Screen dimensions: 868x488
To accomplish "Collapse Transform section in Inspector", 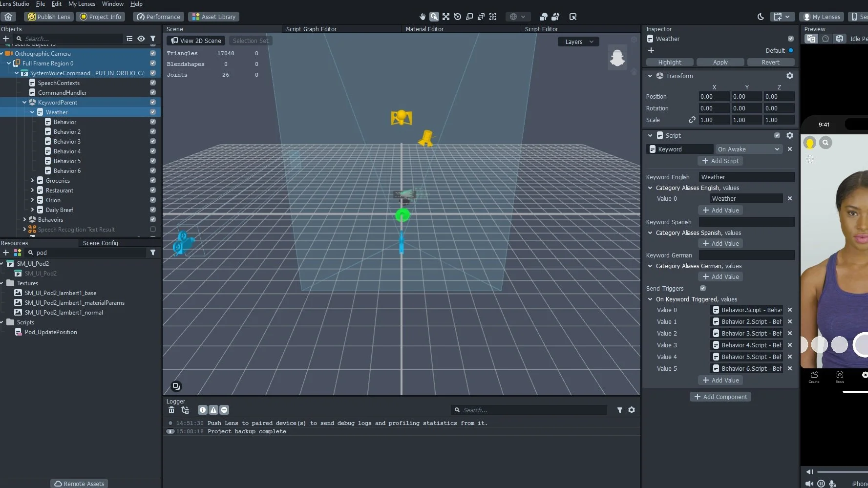I will point(650,76).
